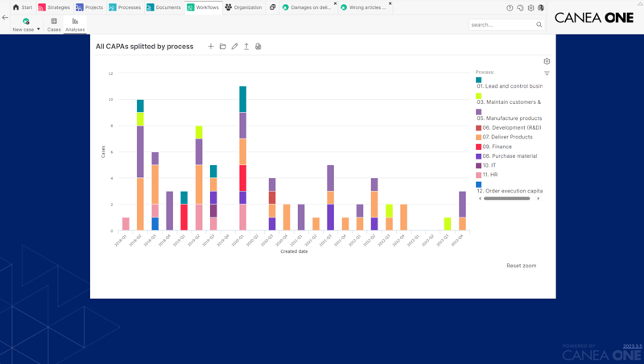The width and height of the screenshot is (644, 364).
Task: Switch to the 'Damages on deli...' tab
Action: (308, 7)
